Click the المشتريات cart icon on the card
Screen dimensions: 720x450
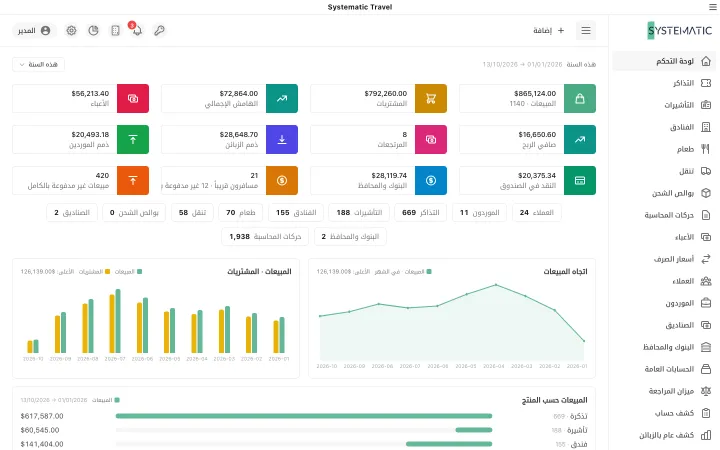click(x=431, y=98)
